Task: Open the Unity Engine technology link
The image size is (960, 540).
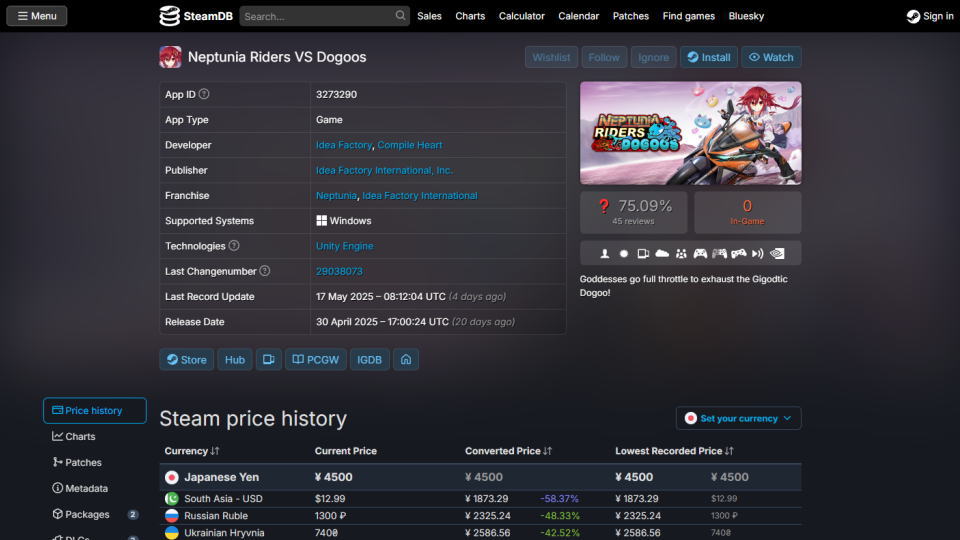Action: tap(344, 246)
